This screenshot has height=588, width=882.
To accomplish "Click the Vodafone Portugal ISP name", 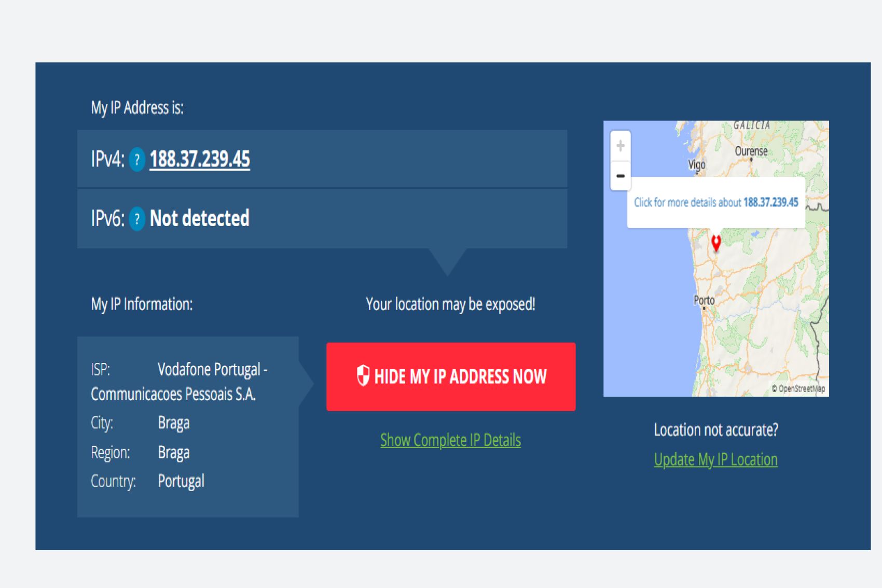I will pyautogui.click(x=212, y=370).
